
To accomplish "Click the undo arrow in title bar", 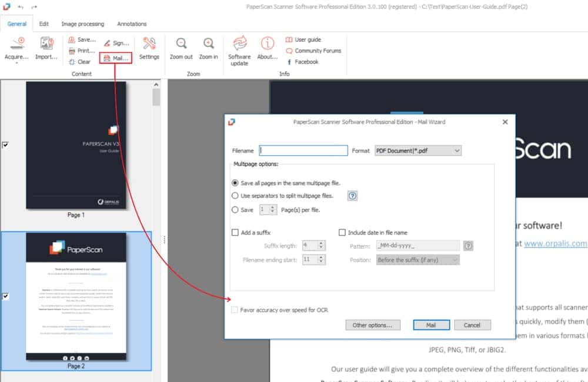I will click(21, 6).
